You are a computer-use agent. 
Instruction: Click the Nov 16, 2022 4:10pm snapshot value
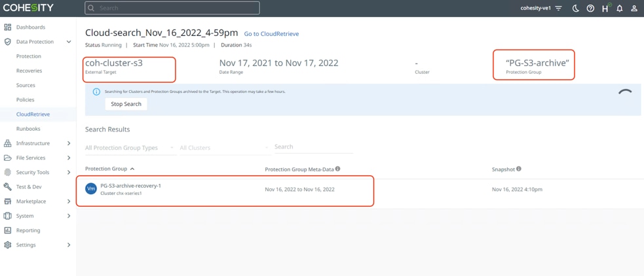(x=517, y=190)
